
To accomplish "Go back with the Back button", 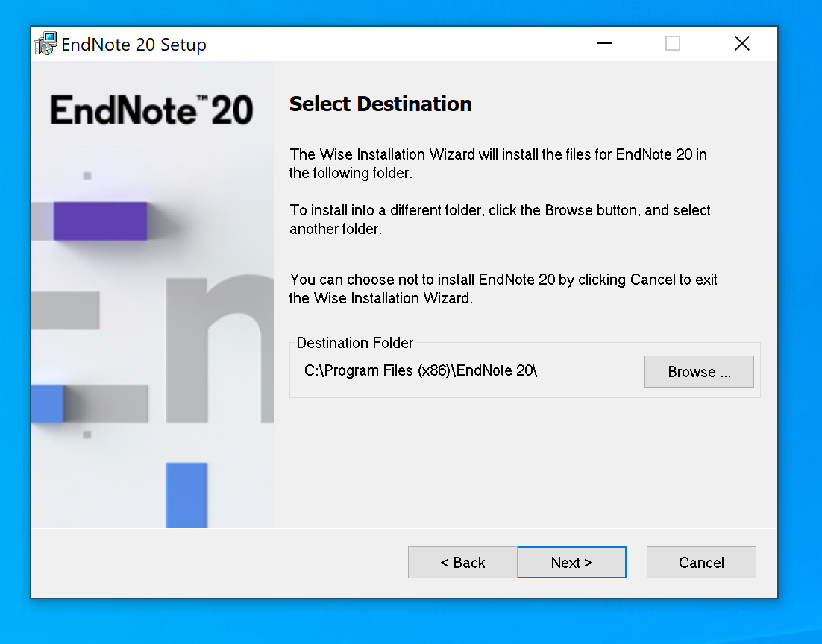I will click(462, 563).
